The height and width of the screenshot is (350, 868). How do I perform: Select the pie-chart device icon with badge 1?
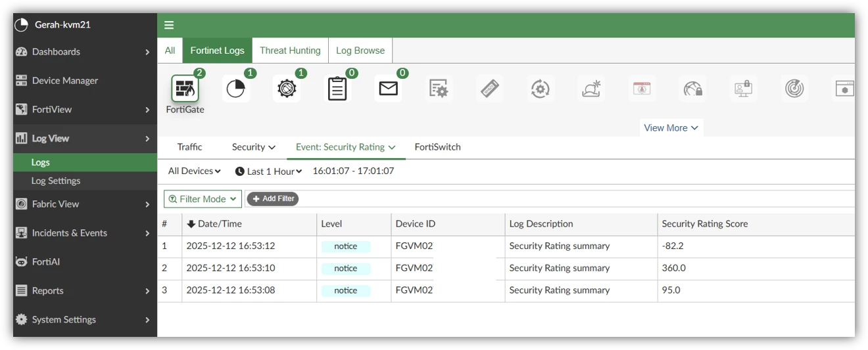pos(235,89)
